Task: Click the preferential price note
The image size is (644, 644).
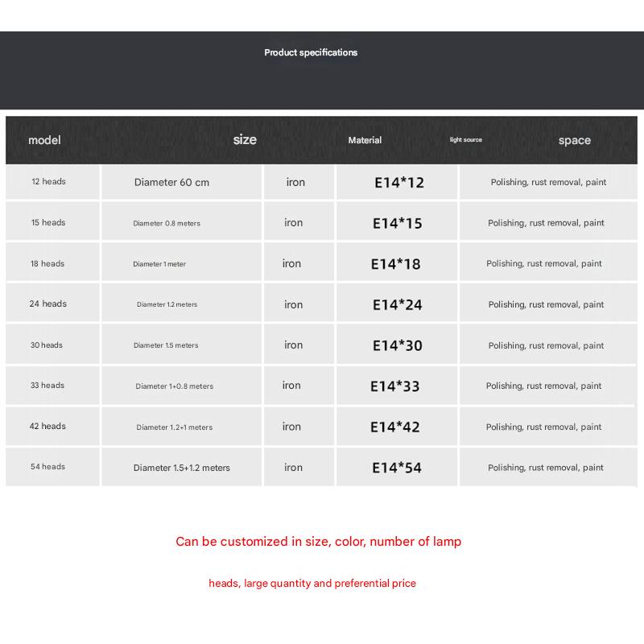Action: (312, 583)
